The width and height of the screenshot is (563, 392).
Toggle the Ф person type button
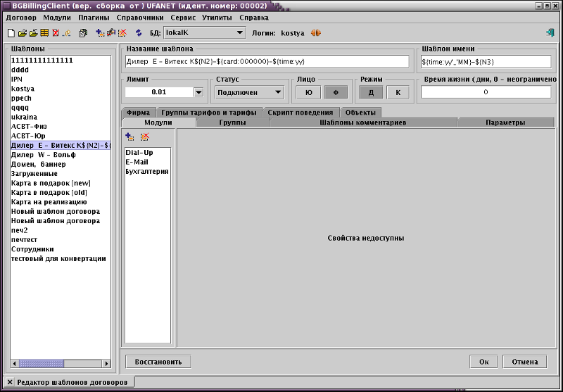pos(336,92)
